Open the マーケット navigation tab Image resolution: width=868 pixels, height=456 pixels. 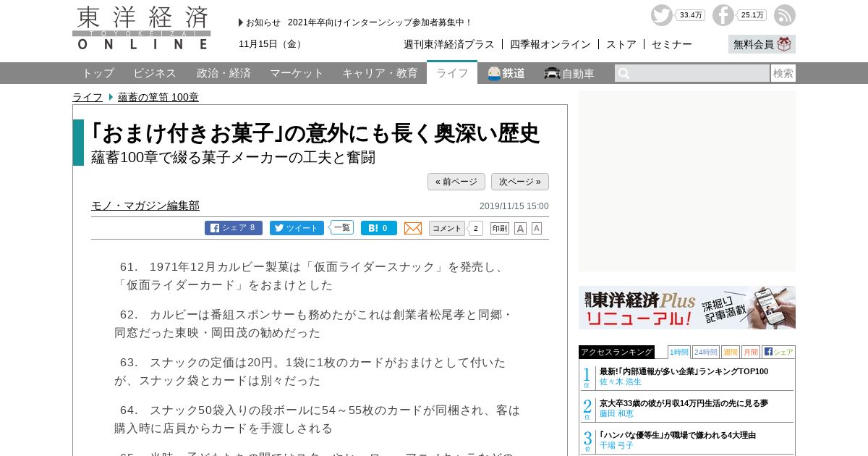pyautogui.click(x=297, y=73)
